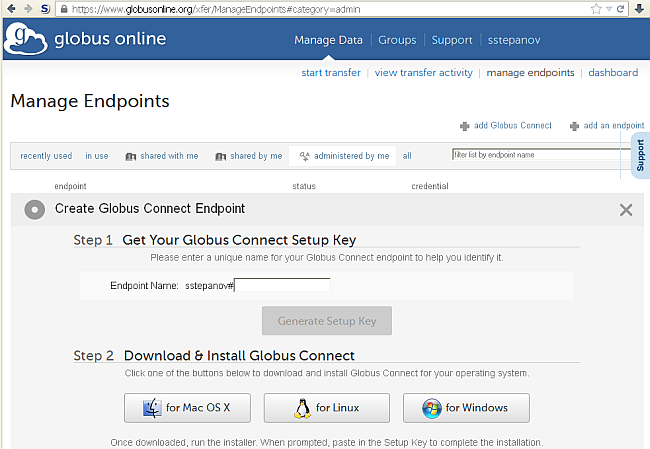Open the dashboard link
Viewport: 650px width, 449px height.
613,73
